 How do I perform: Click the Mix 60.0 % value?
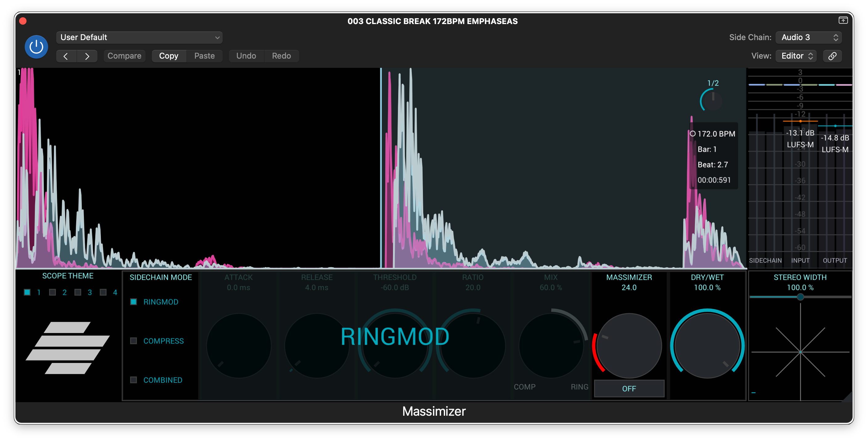coord(551,288)
